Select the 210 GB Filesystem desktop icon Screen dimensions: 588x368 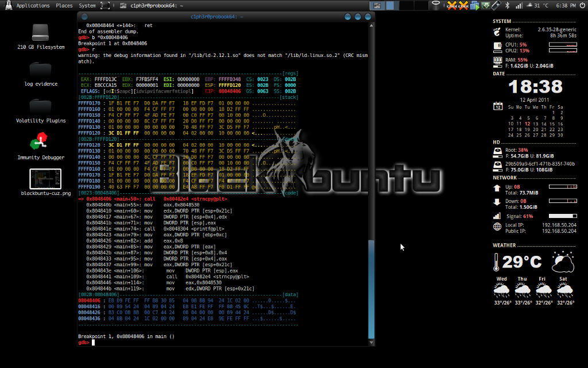click(x=41, y=37)
